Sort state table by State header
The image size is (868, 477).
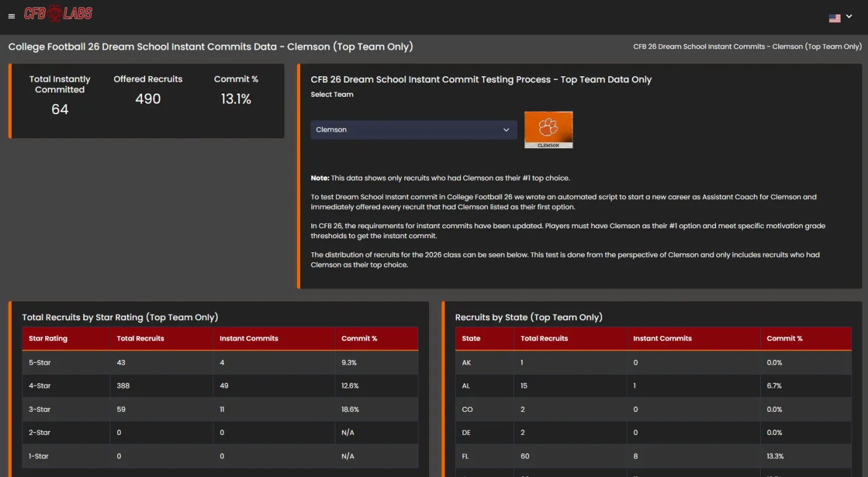(x=471, y=339)
